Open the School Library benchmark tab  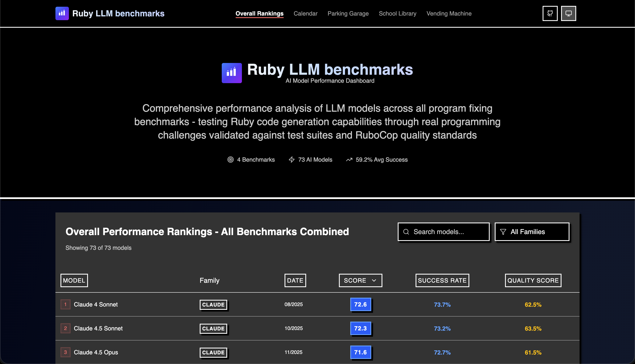click(x=398, y=13)
